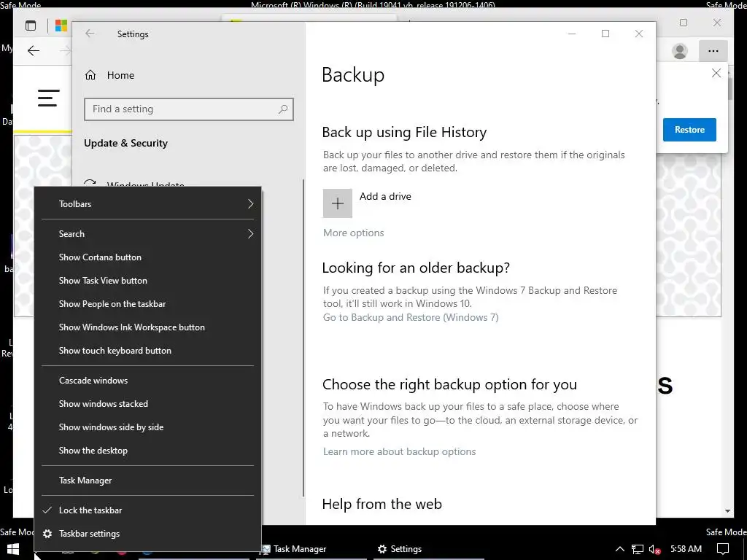Choose Cascade windows

147,381
